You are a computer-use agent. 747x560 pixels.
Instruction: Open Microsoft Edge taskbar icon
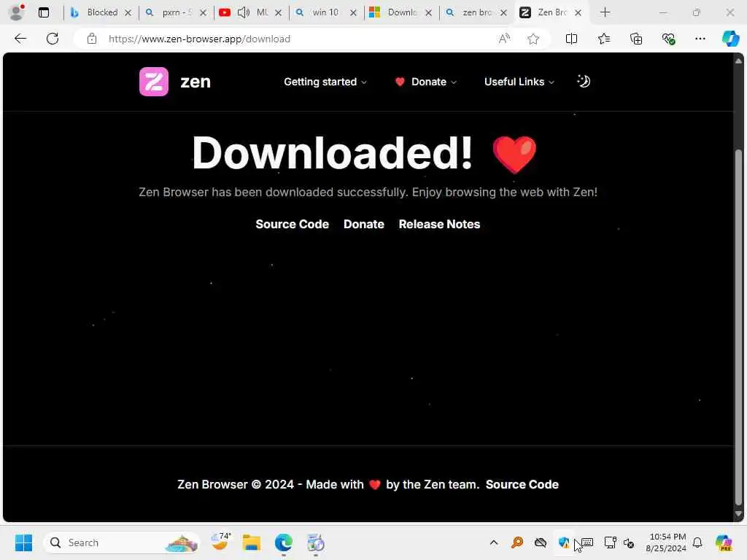coord(284,542)
